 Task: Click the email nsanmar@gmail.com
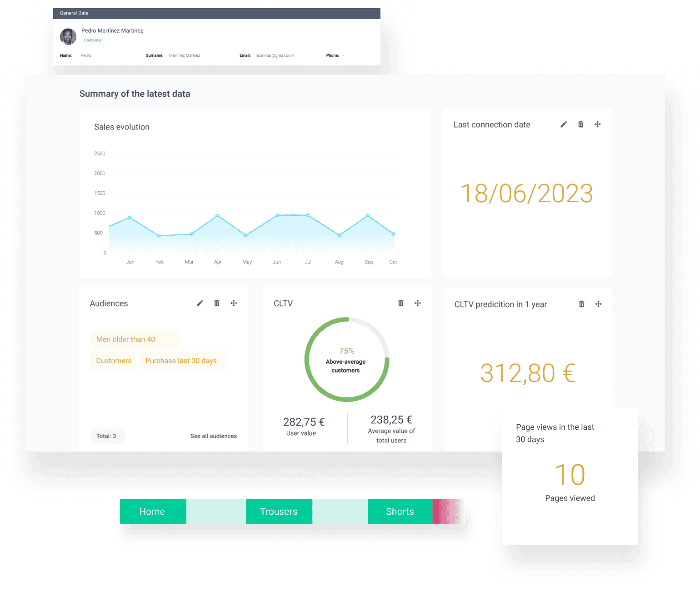pos(275,55)
